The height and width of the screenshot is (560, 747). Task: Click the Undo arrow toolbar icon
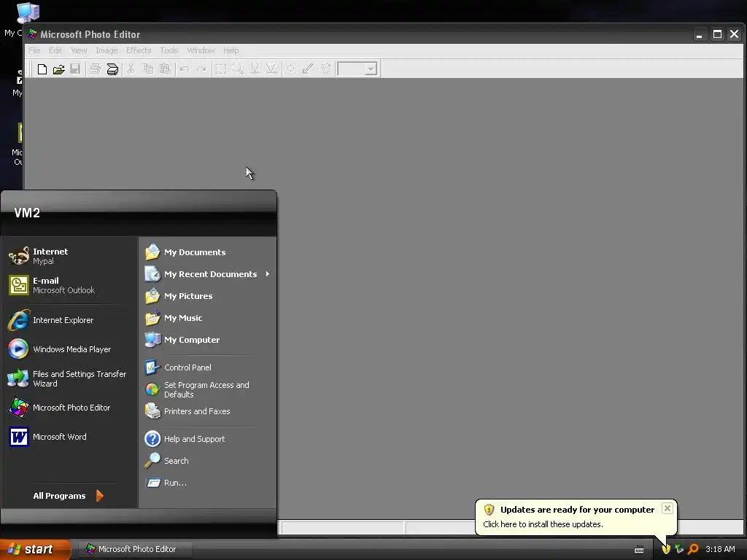[x=185, y=69]
